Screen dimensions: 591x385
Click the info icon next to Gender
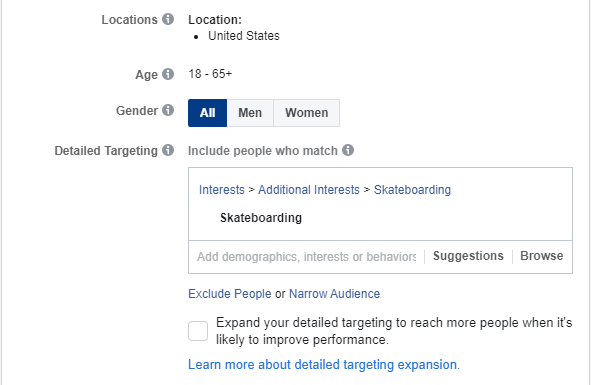click(x=168, y=110)
